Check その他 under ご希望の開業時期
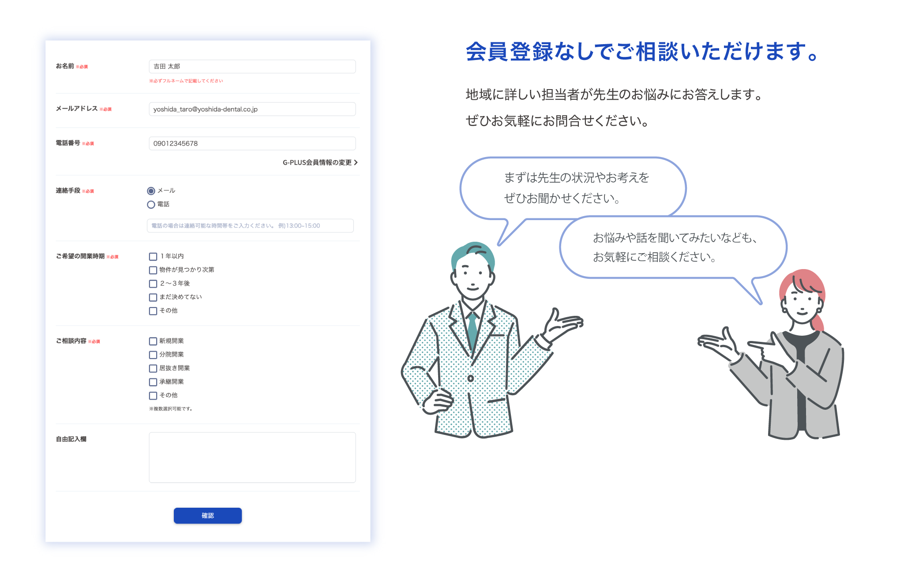Viewport: 900px width, 588px height. 153,311
